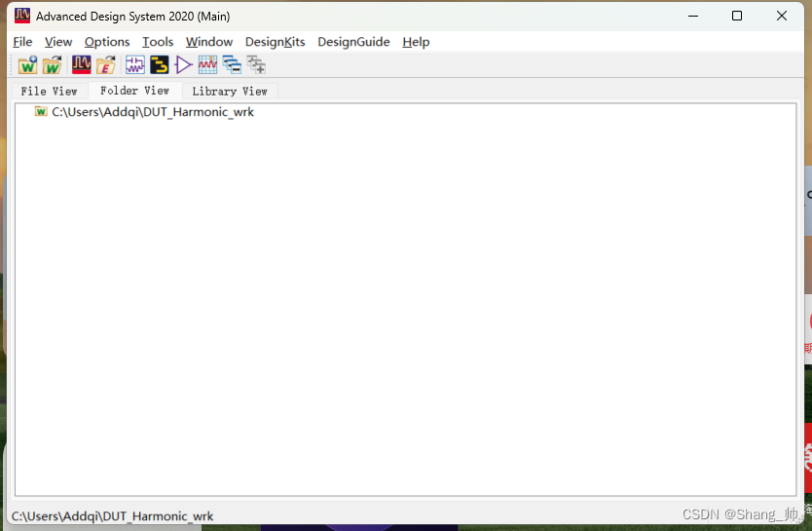Open an existing workspace via toolbar icon
Image resolution: width=812 pixels, height=531 pixels.
pos(53,65)
